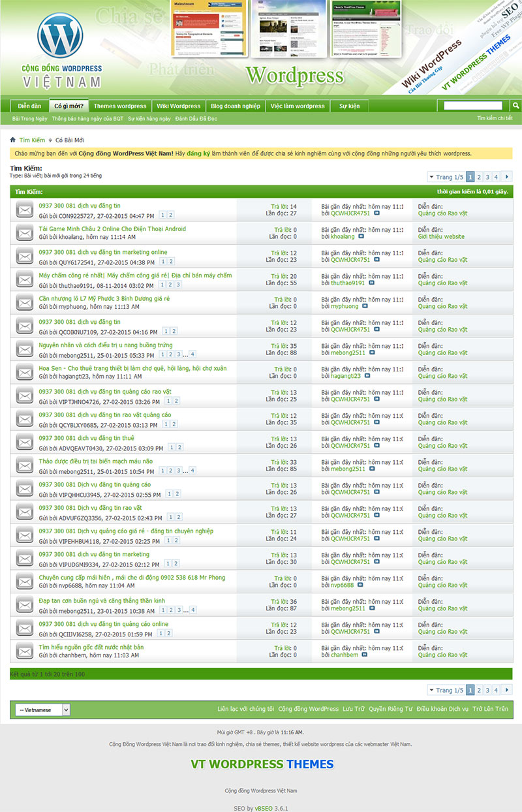Open last post icon beside thuthao9191

coord(371,283)
